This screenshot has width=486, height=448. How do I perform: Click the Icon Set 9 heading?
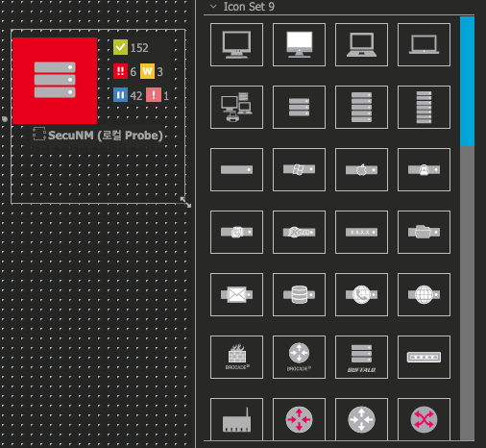(249, 7)
